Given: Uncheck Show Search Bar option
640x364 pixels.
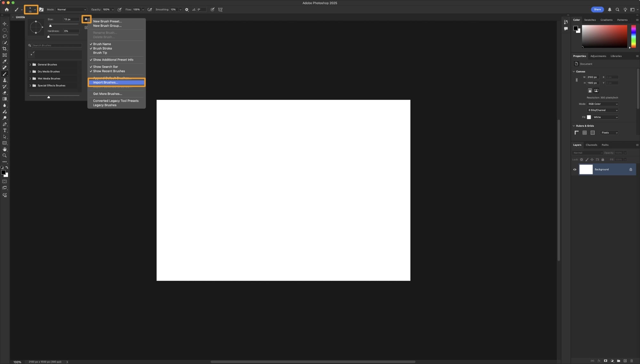Looking at the screenshot, I should (105, 67).
